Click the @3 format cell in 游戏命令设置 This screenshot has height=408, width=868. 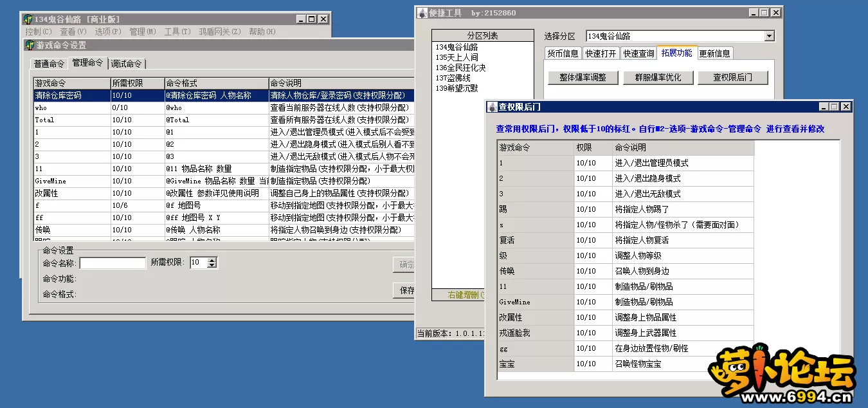tap(216, 156)
